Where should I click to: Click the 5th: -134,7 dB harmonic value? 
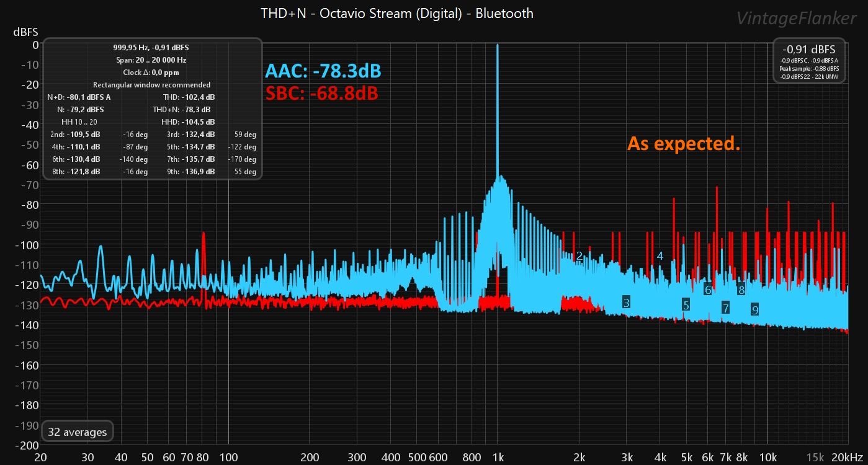point(190,147)
